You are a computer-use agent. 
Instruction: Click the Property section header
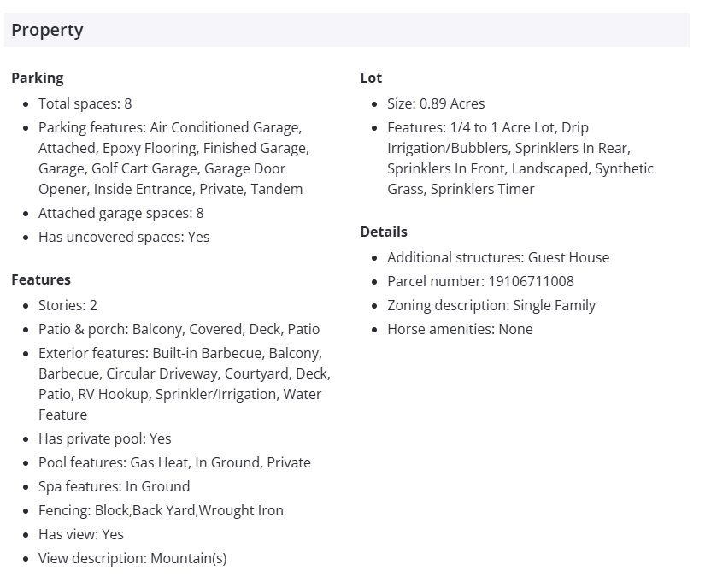pyautogui.click(x=48, y=31)
